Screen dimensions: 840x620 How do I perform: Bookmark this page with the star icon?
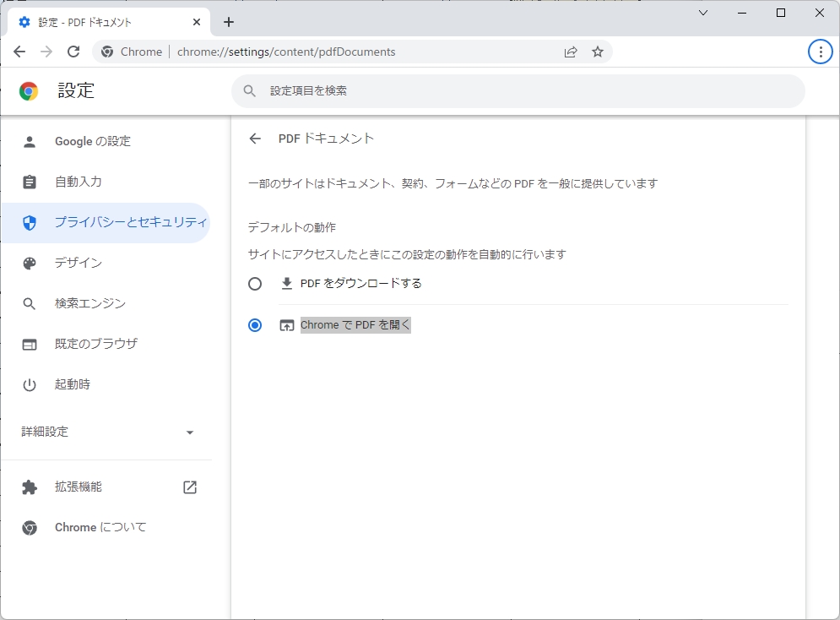598,52
